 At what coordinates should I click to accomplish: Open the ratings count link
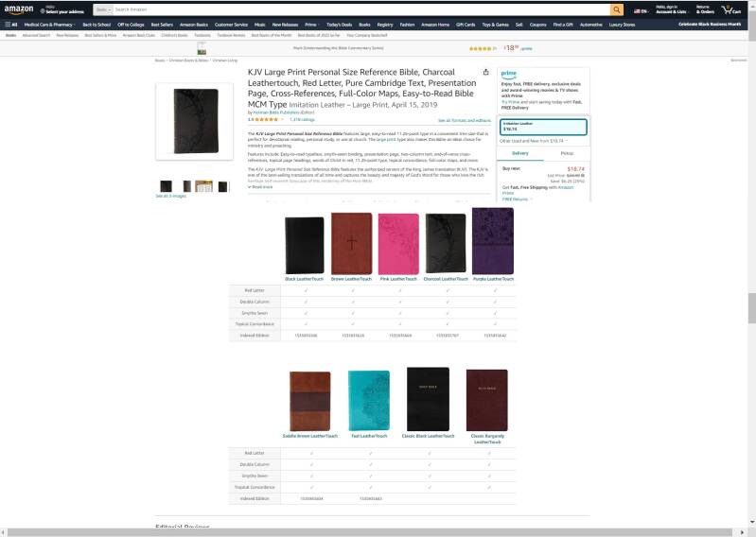tap(302, 119)
